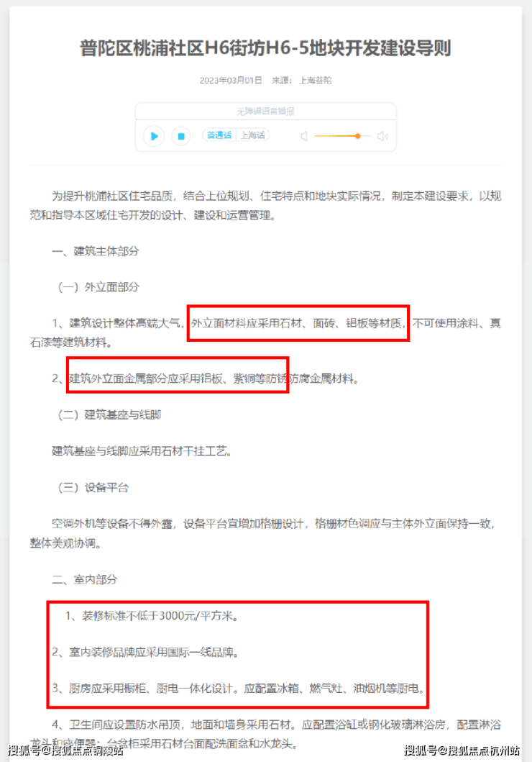
Task: Click the orange volume slider handle
Action: (x=358, y=136)
